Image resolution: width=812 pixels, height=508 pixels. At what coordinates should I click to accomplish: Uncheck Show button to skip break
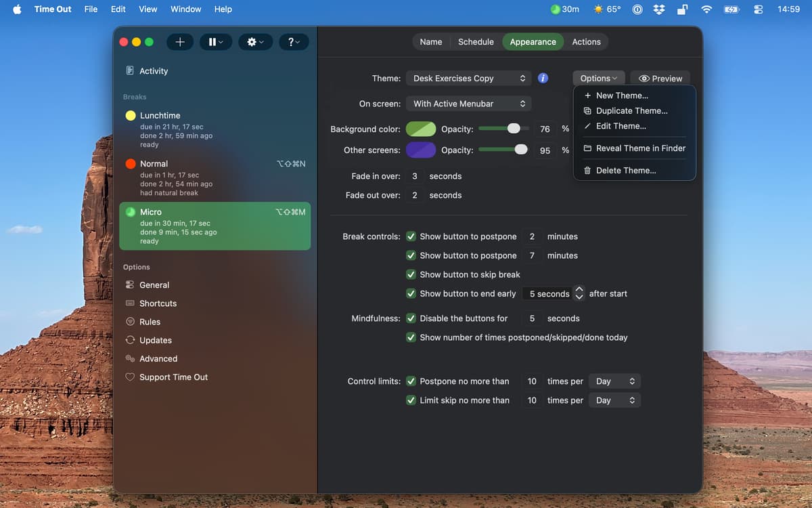point(411,274)
